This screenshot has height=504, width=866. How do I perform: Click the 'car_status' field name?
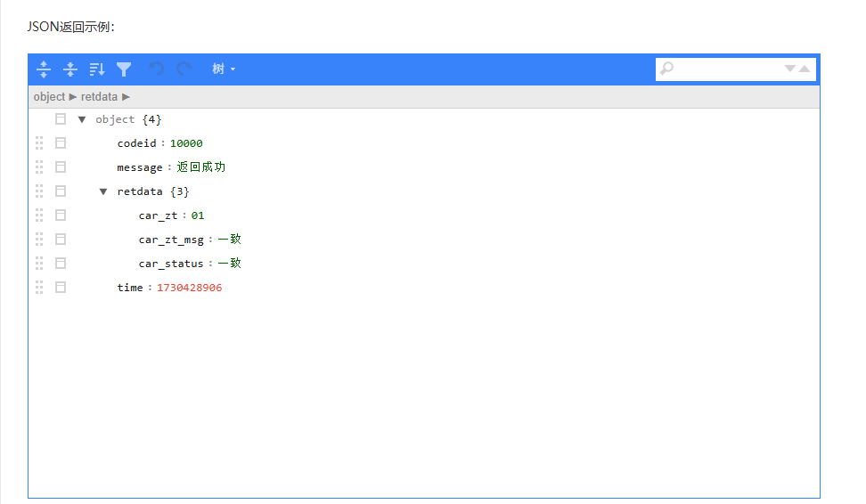click(x=171, y=264)
